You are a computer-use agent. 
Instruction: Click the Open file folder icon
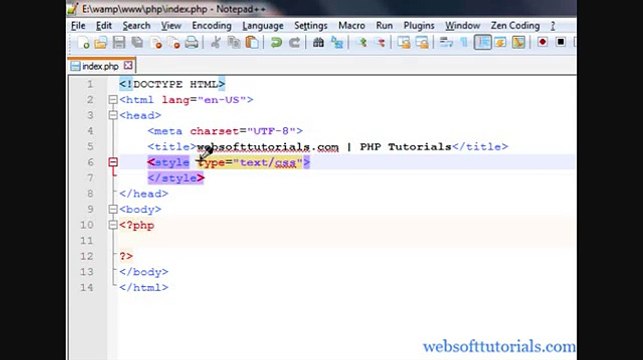tap(101, 42)
